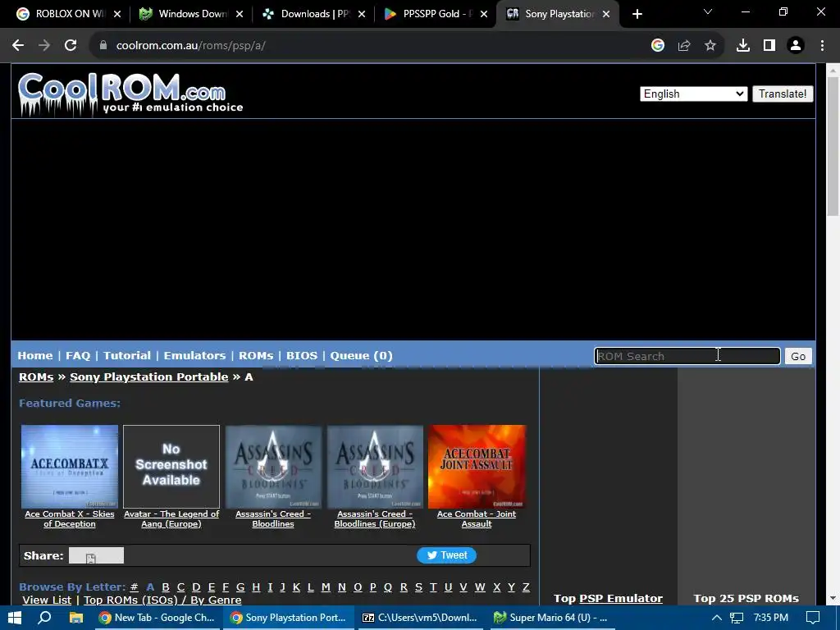Browse by letter B link
Screen dimensions: 840x630
(166, 587)
